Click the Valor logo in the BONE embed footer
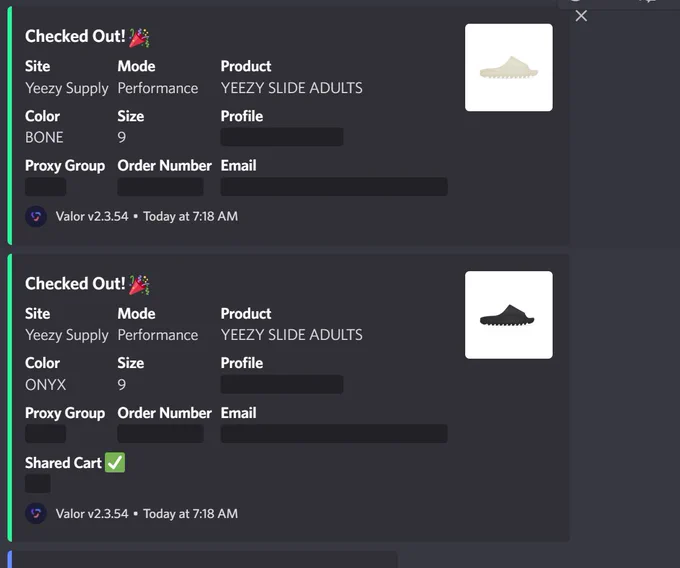680x568 pixels. tap(36, 216)
